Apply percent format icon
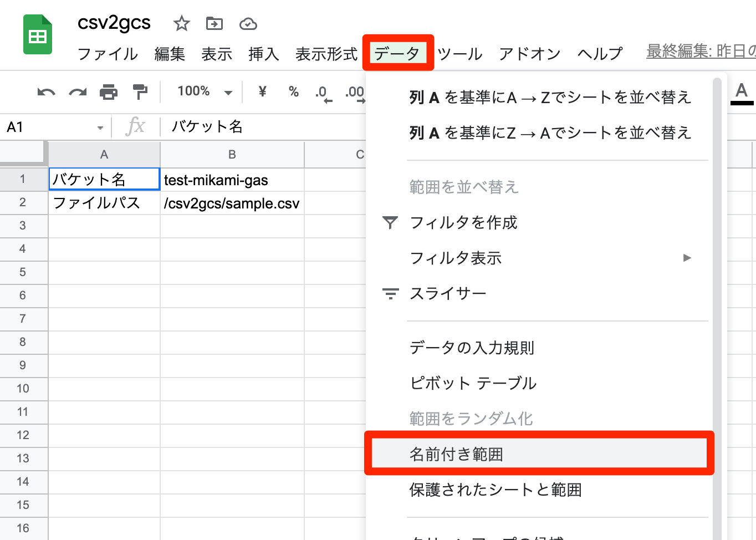The height and width of the screenshot is (540, 756). pyautogui.click(x=293, y=91)
